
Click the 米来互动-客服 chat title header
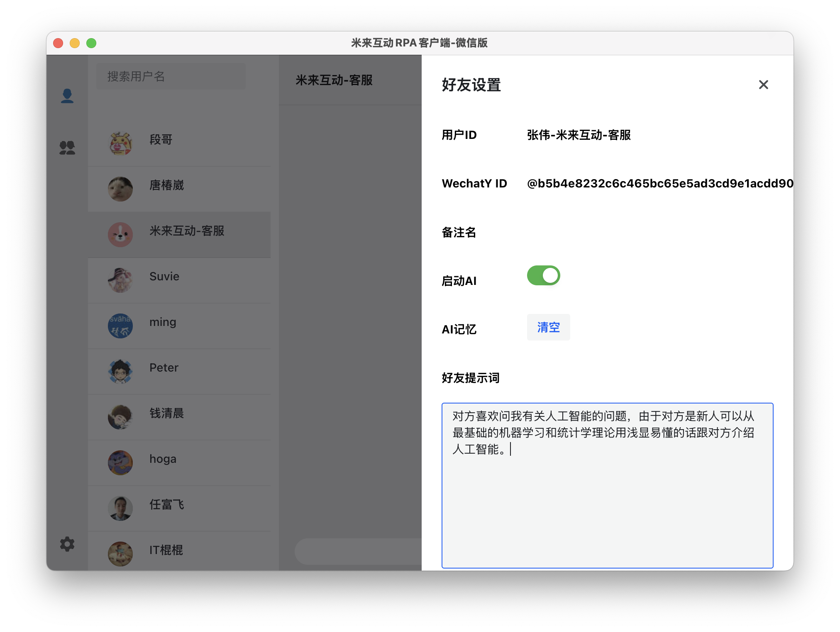[334, 80]
